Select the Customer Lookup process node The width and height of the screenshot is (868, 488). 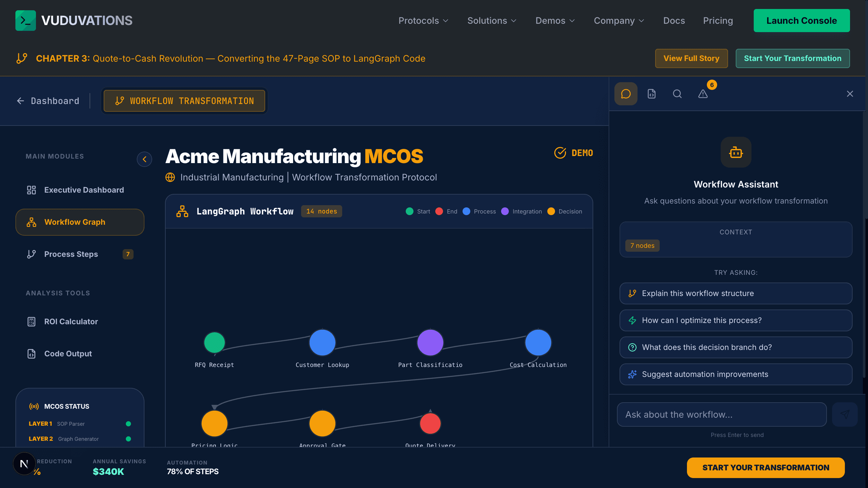[322, 343]
